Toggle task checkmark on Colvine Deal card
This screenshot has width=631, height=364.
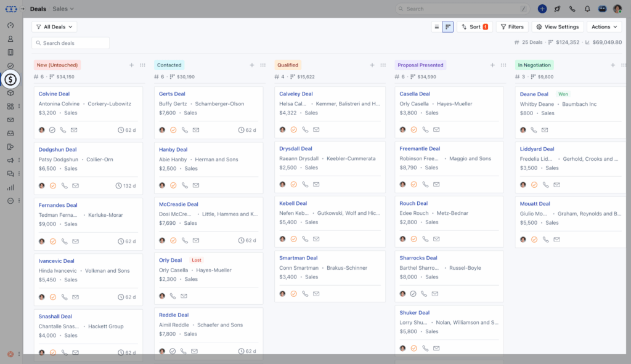coord(52,130)
